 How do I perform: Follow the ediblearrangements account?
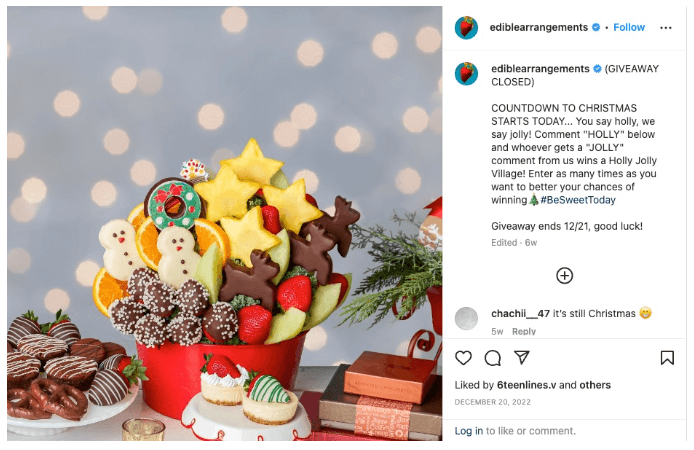(x=628, y=27)
